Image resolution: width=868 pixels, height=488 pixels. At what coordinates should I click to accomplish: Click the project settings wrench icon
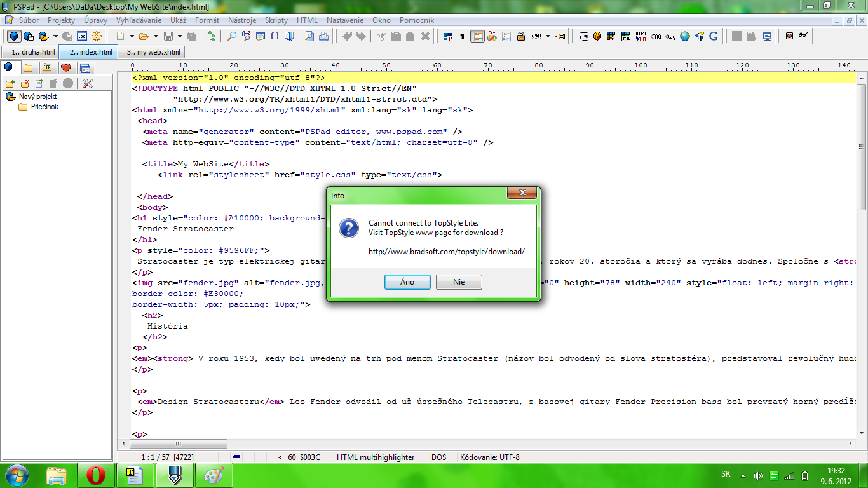[88, 83]
